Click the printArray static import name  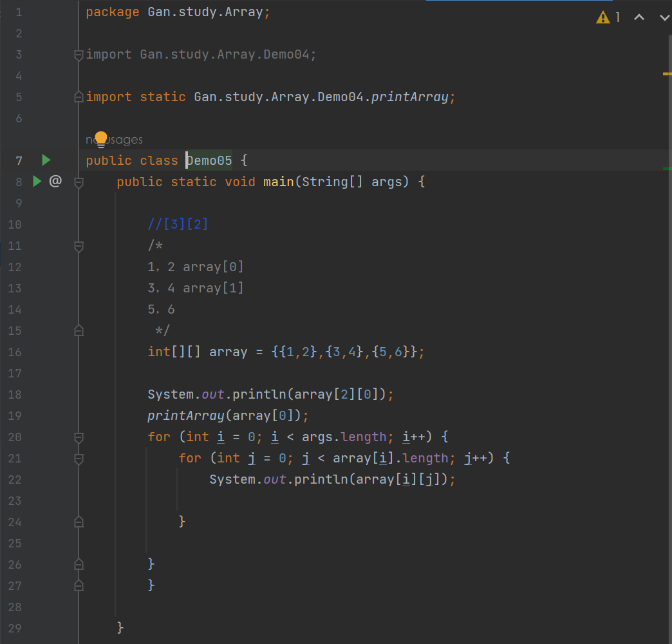pos(409,97)
